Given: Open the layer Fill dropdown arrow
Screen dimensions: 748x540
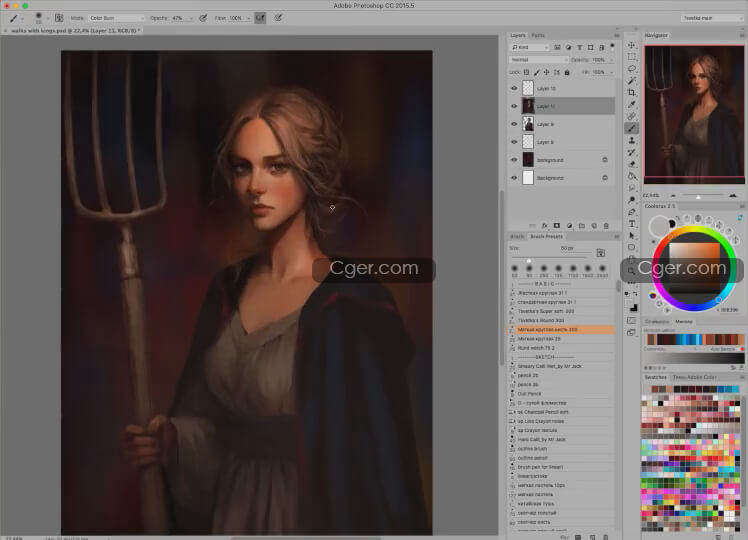Looking at the screenshot, I should [x=612, y=72].
